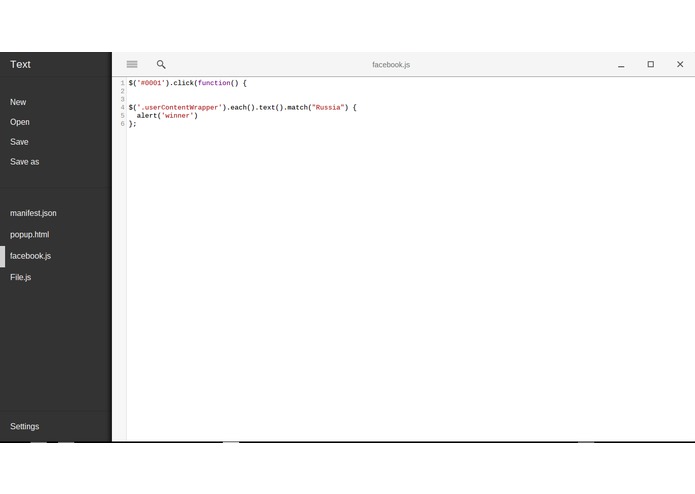Place cursor on code line 1 click function
Image resolution: width=695 pixels, height=494 pixels.
tap(187, 83)
